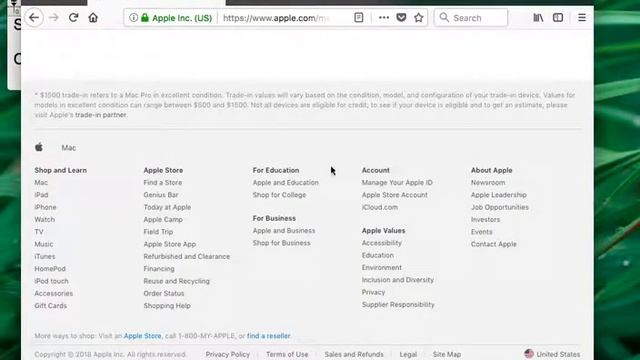Open the blue Apple Store link
The height and width of the screenshot is (360, 640).
(142, 336)
